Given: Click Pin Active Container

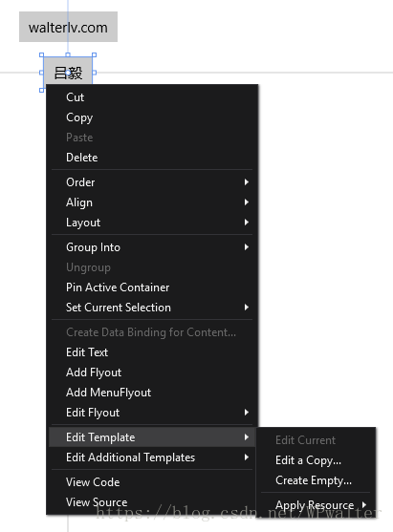Looking at the screenshot, I should 152,287.
